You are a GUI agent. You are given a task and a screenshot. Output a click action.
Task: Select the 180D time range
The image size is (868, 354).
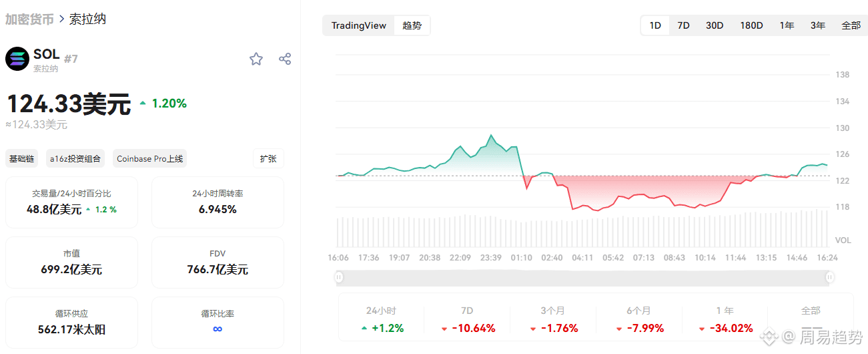coord(751,25)
